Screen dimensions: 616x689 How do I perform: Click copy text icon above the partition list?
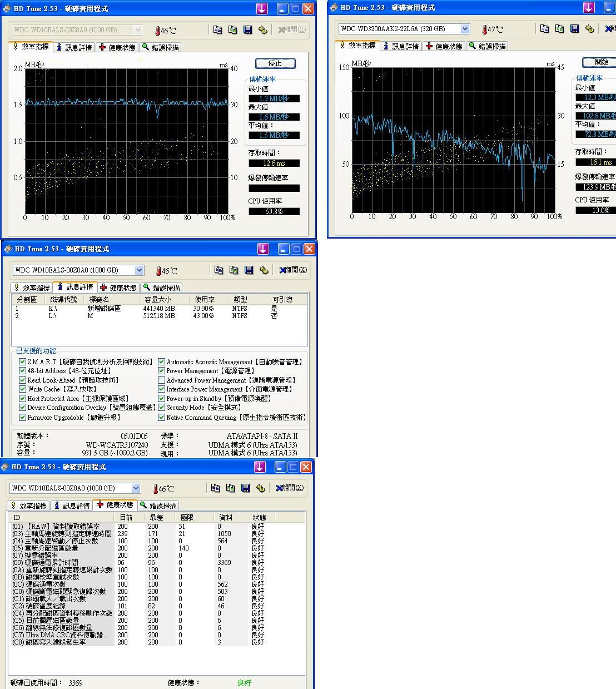[218, 270]
